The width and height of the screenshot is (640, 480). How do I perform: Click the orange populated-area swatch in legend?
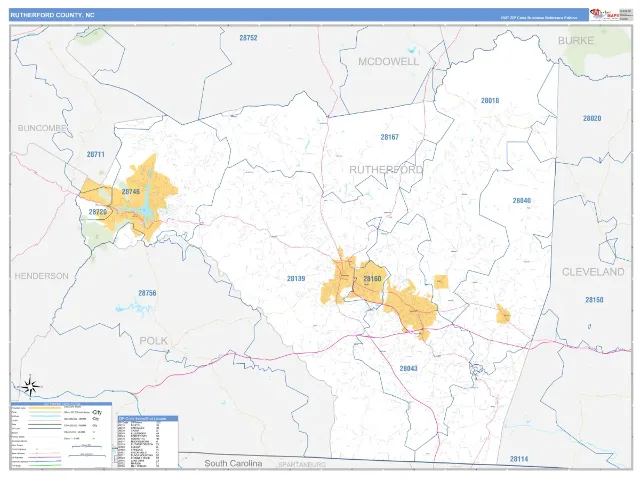[x=46, y=408]
